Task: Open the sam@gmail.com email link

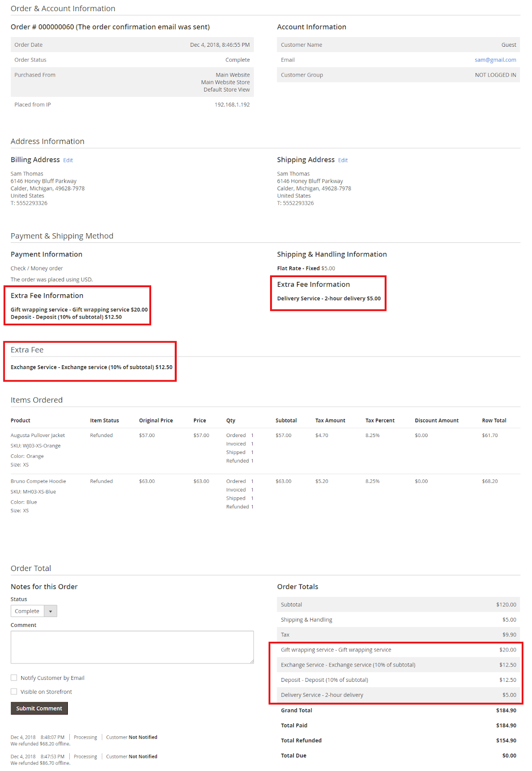Action: click(x=495, y=60)
